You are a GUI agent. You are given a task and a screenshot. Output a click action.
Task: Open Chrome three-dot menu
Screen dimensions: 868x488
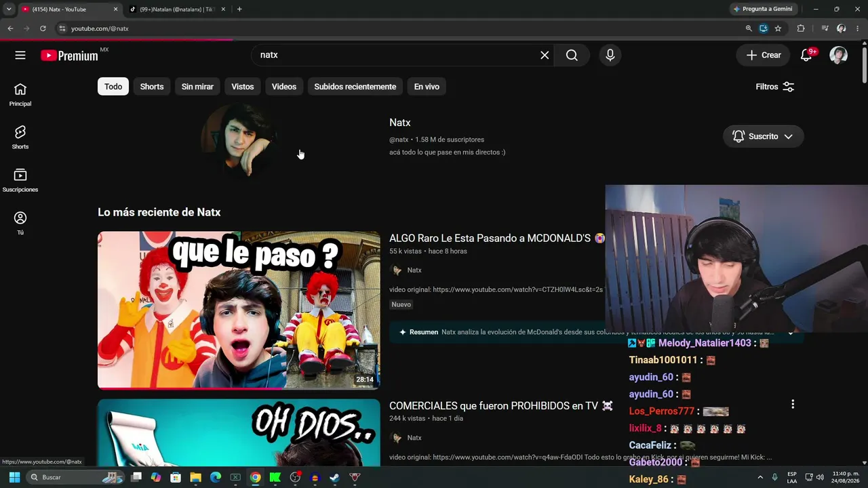click(858, 28)
